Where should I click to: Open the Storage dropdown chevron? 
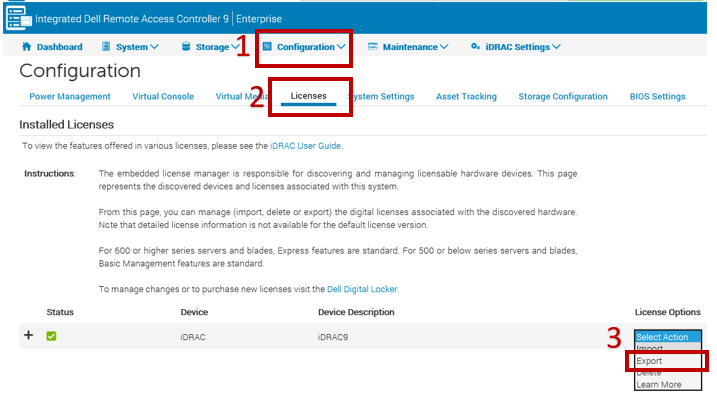(x=235, y=47)
